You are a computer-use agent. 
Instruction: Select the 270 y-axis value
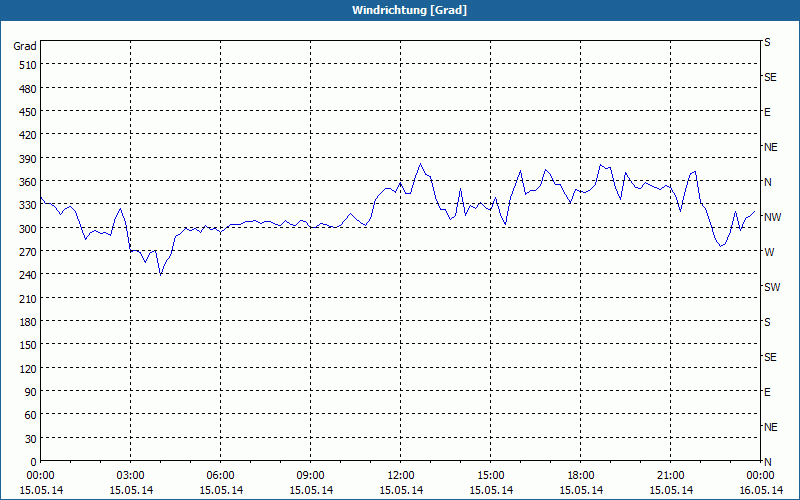click(x=28, y=252)
